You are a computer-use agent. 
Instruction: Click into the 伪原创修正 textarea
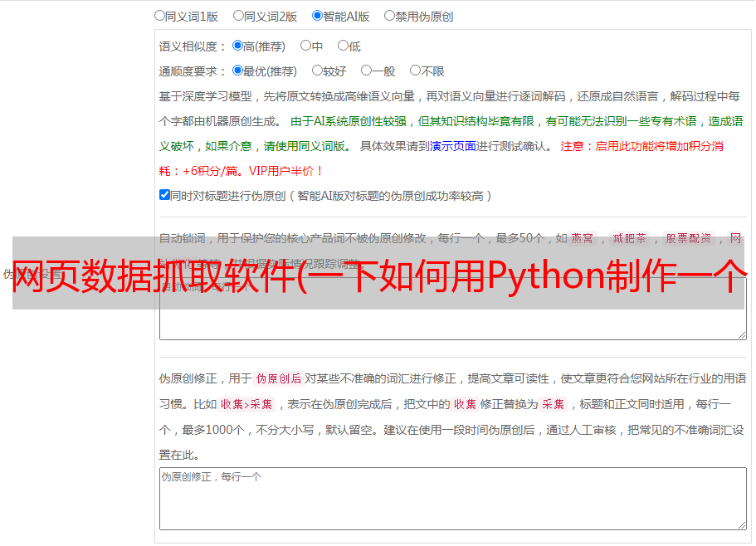click(x=453, y=499)
